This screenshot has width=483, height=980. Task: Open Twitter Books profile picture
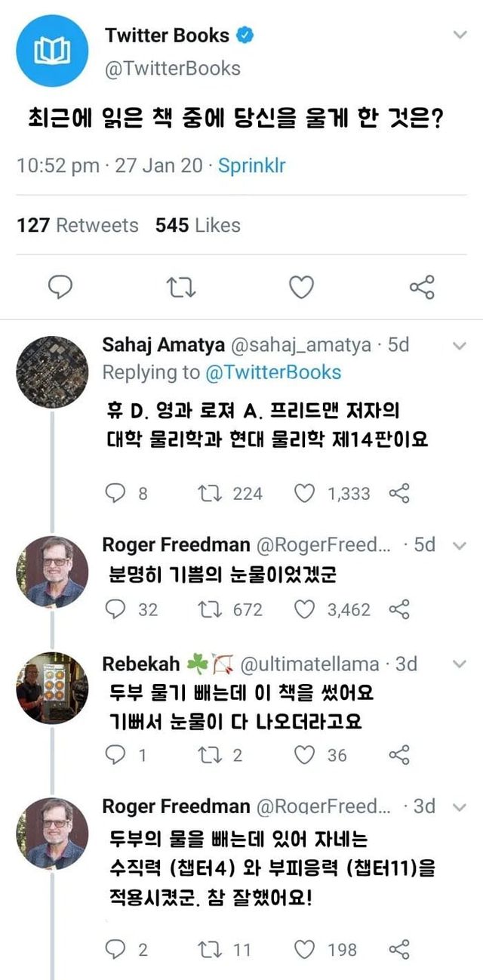coord(53,50)
